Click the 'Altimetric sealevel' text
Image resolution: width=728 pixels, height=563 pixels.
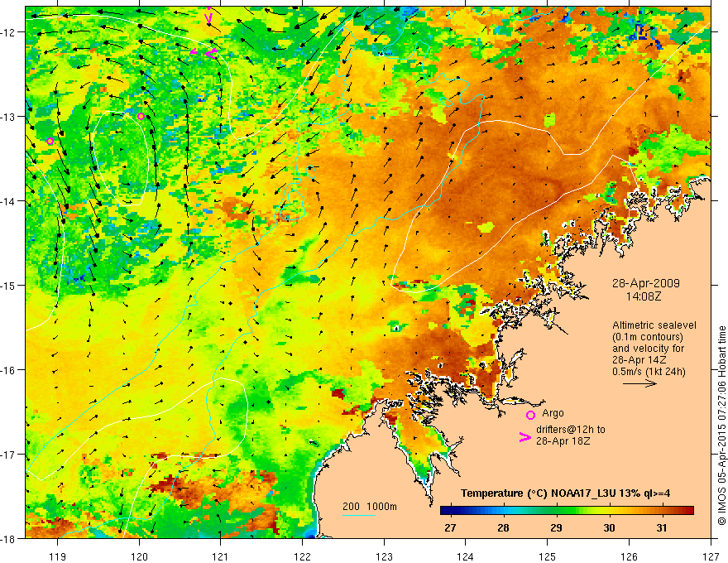654,325
